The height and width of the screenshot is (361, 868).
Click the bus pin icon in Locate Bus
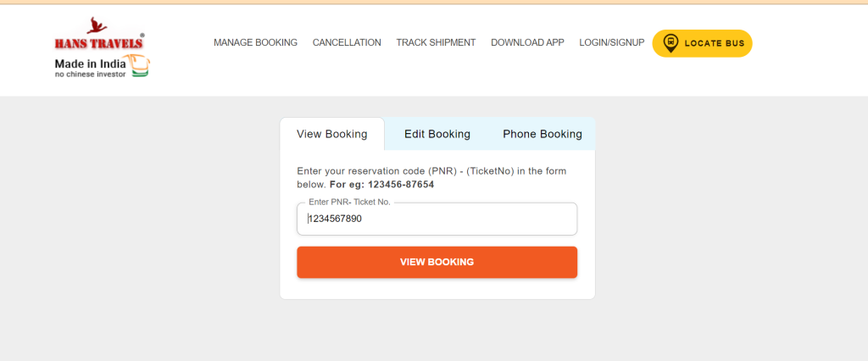[671, 43]
